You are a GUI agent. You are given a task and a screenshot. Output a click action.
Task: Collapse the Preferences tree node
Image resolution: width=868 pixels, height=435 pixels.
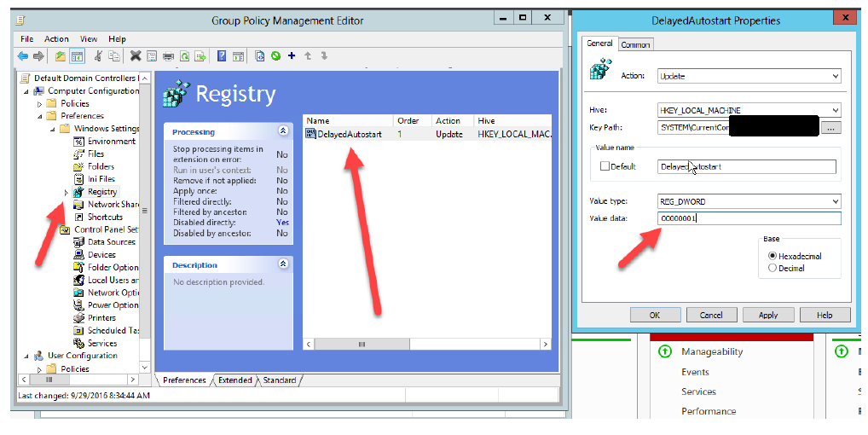39,116
